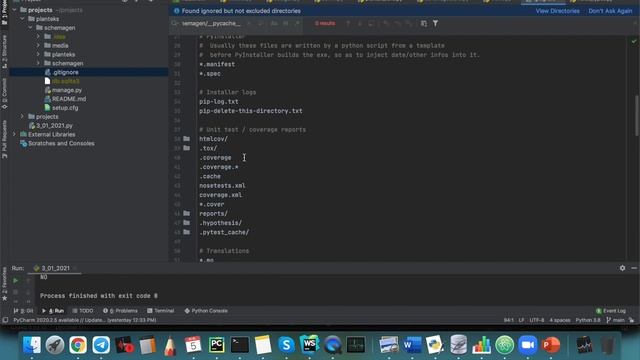Collapse the root projects folder
The image size is (640, 360).
(15, 10)
